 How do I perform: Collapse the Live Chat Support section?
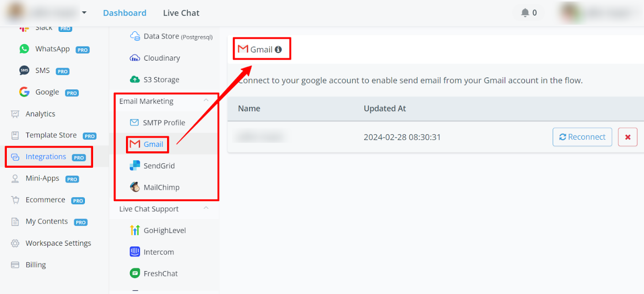click(x=206, y=209)
